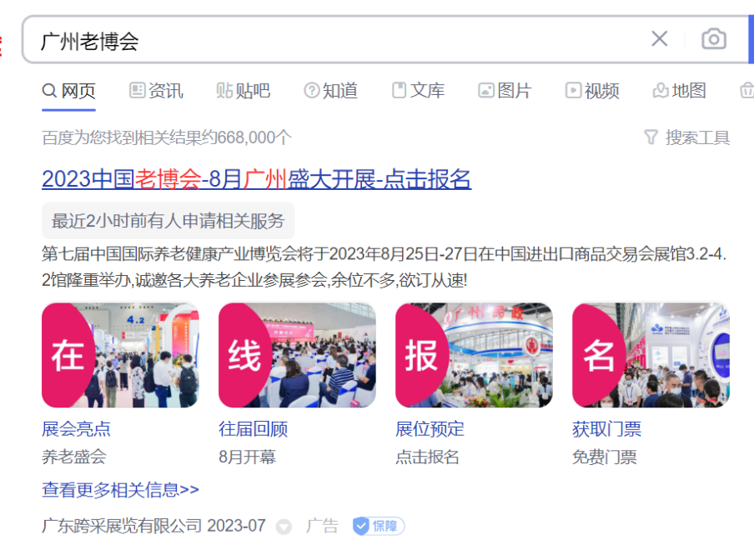Click the 广州老博会 search input field
Image resolution: width=754 pixels, height=560 pixels.
tap(337, 40)
